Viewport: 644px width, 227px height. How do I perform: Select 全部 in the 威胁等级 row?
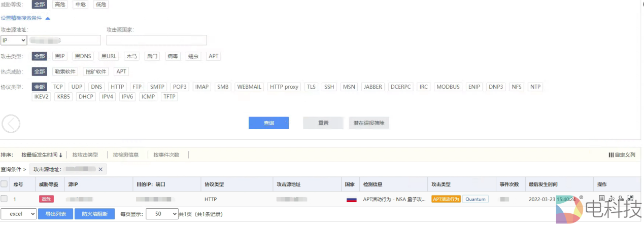tap(40, 4)
